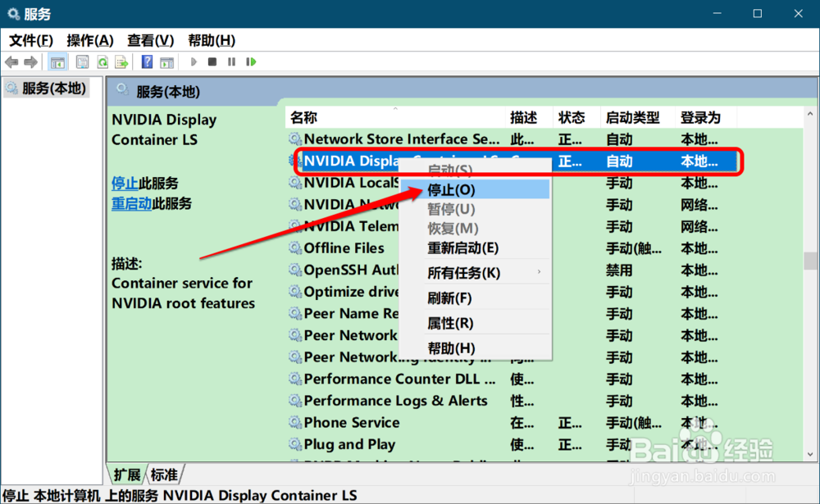Click the green Refresh toolbar icon
Screen dimensions: 820x504
[102, 62]
